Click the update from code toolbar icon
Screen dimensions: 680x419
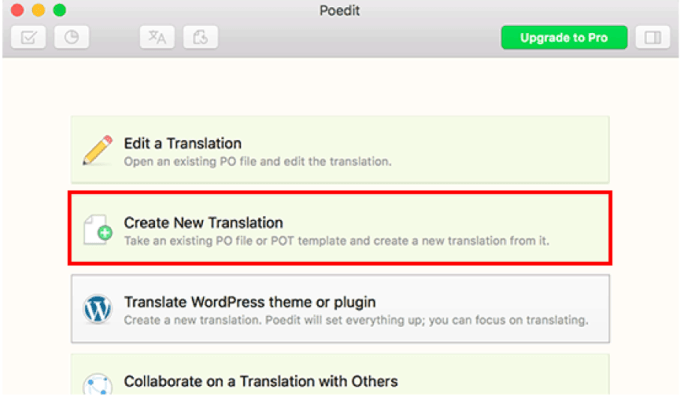(200, 38)
